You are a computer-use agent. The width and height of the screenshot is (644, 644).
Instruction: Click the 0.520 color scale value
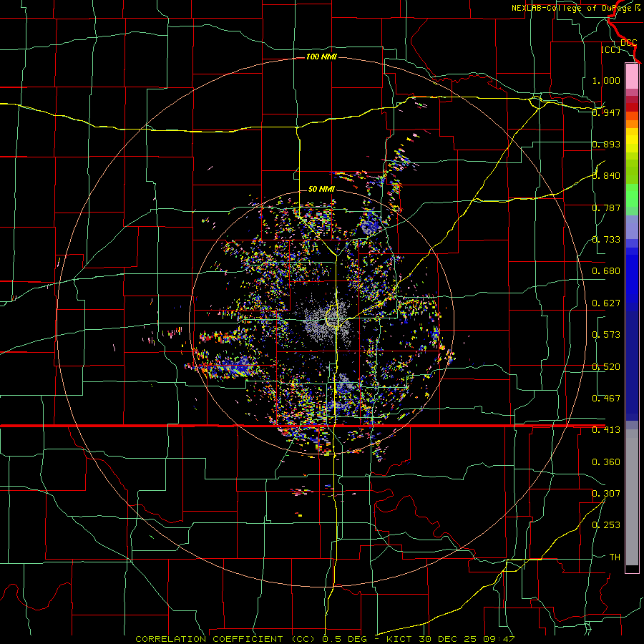click(606, 367)
